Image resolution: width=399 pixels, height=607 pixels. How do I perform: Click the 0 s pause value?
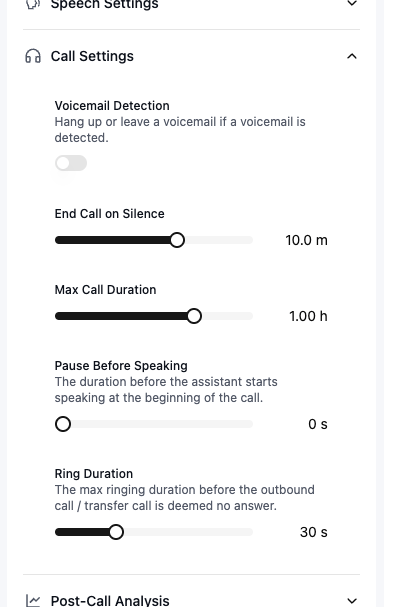click(x=318, y=424)
